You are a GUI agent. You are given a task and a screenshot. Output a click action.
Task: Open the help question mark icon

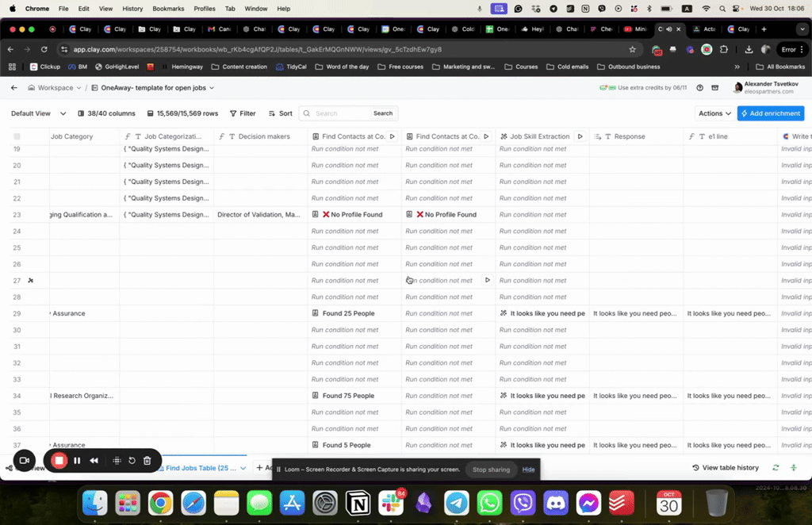tap(699, 88)
